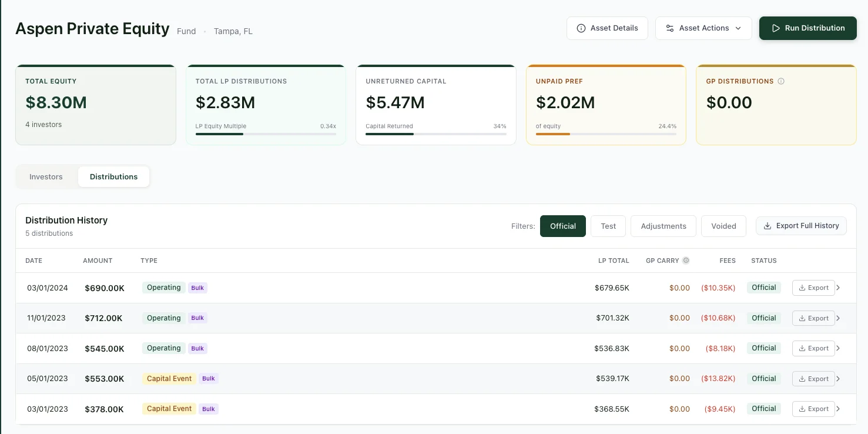Click the info icon beside GP DISTRIBUTIONS

tap(780, 81)
